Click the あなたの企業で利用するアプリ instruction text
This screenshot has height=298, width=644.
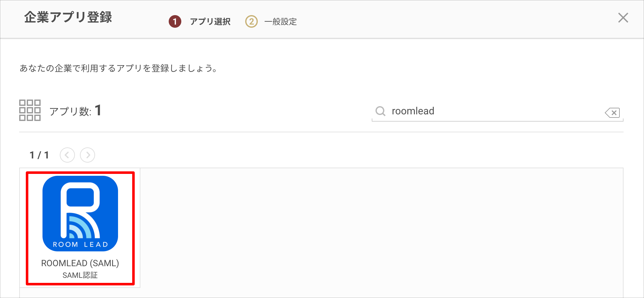pyautogui.click(x=118, y=68)
